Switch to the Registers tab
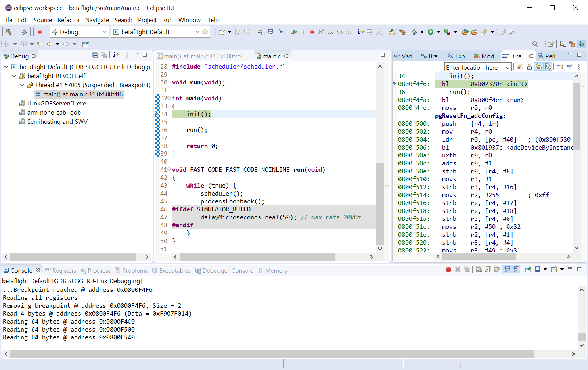588x370 pixels. 60,271
